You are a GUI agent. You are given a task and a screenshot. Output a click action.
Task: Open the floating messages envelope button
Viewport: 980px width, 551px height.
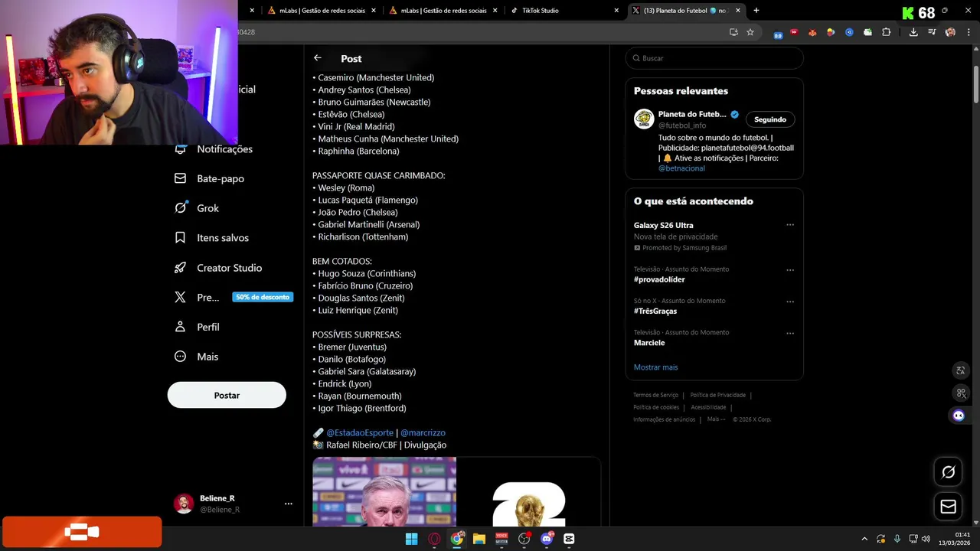click(x=948, y=507)
